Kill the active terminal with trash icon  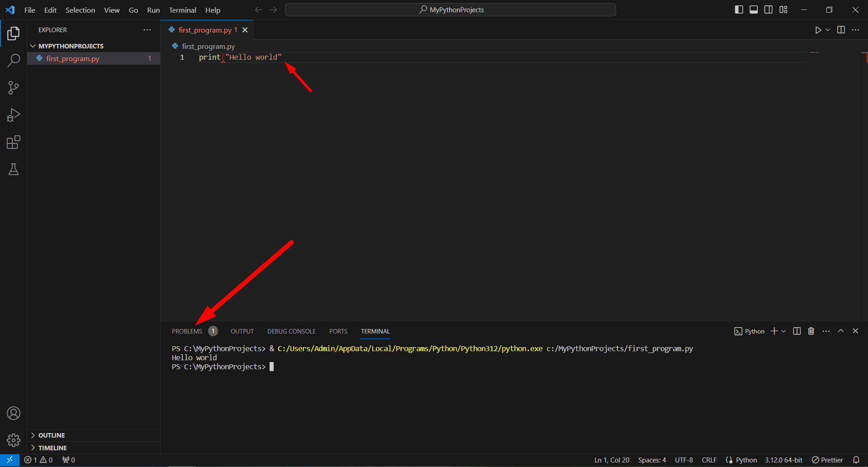click(x=811, y=331)
